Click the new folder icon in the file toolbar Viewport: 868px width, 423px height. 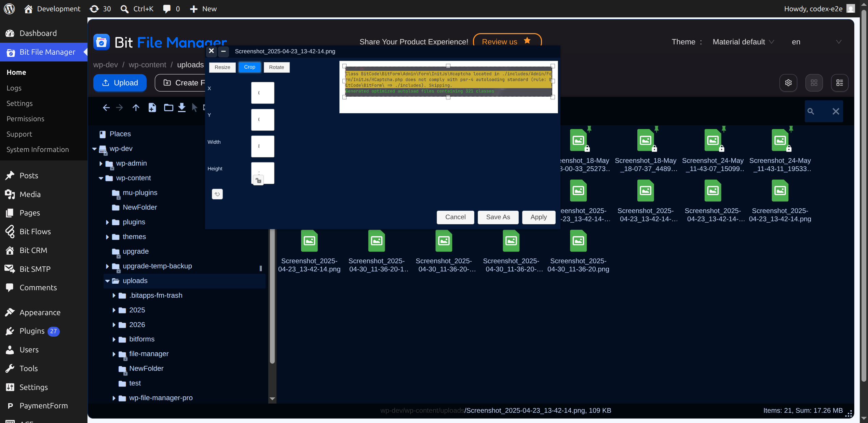click(x=168, y=108)
